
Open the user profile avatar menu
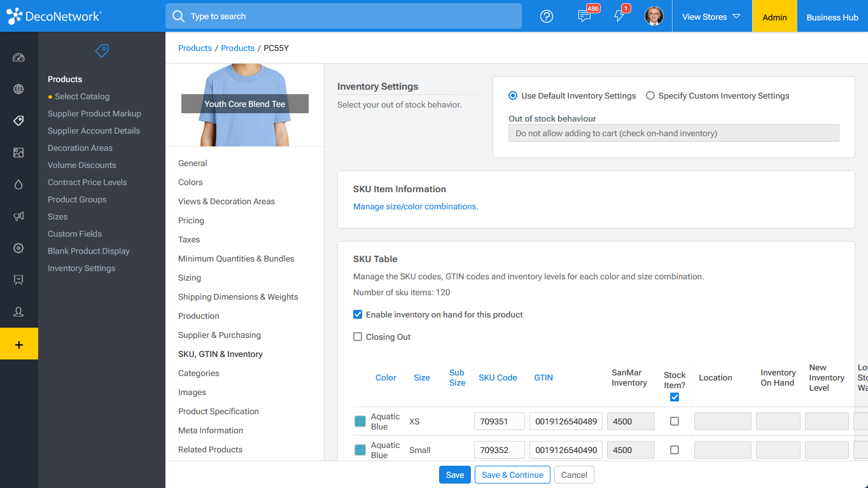pos(654,17)
